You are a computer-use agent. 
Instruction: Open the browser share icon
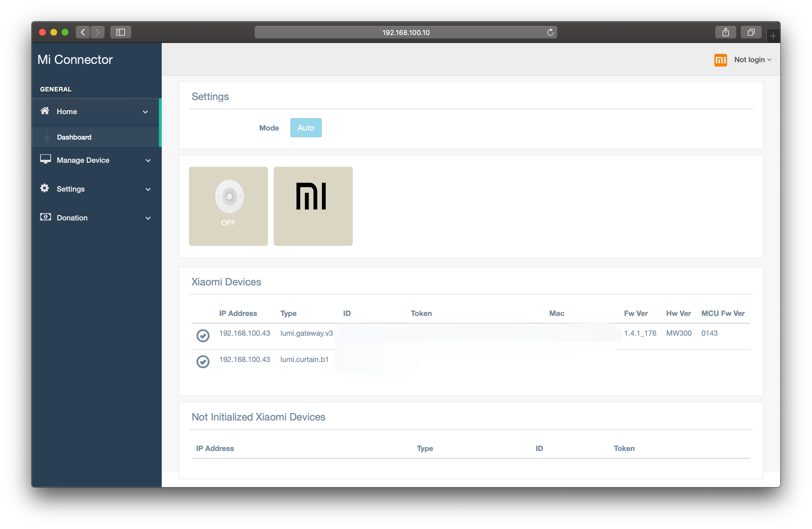coord(725,32)
